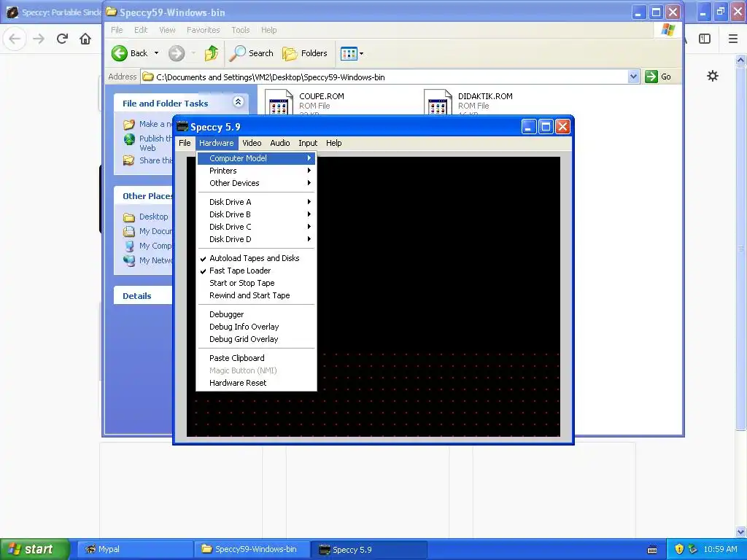This screenshot has width=747, height=560.
Task: Open Explorer Favorites menu
Action: [x=203, y=30]
